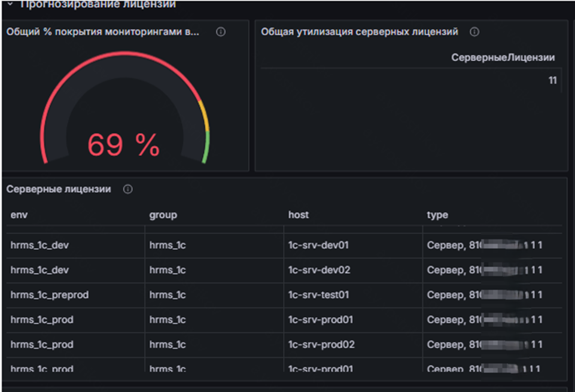Click the 69 % gauge value
The height and width of the screenshot is (392, 575).
(x=124, y=144)
